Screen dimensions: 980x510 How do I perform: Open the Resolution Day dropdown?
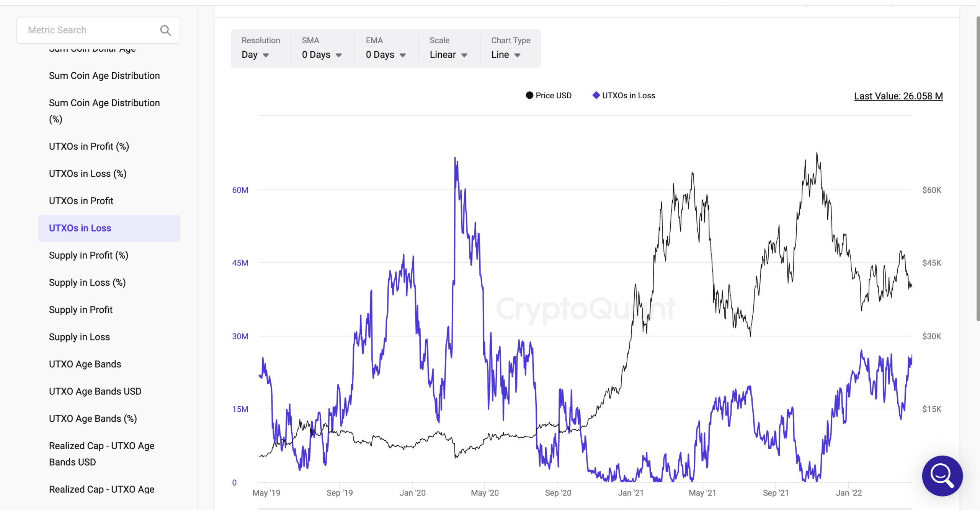click(x=255, y=55)
